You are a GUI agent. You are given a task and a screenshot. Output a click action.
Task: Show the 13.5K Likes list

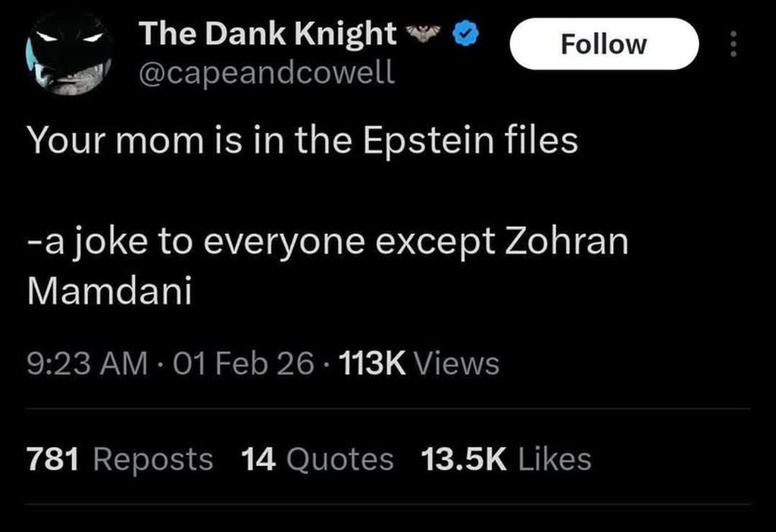505,458
